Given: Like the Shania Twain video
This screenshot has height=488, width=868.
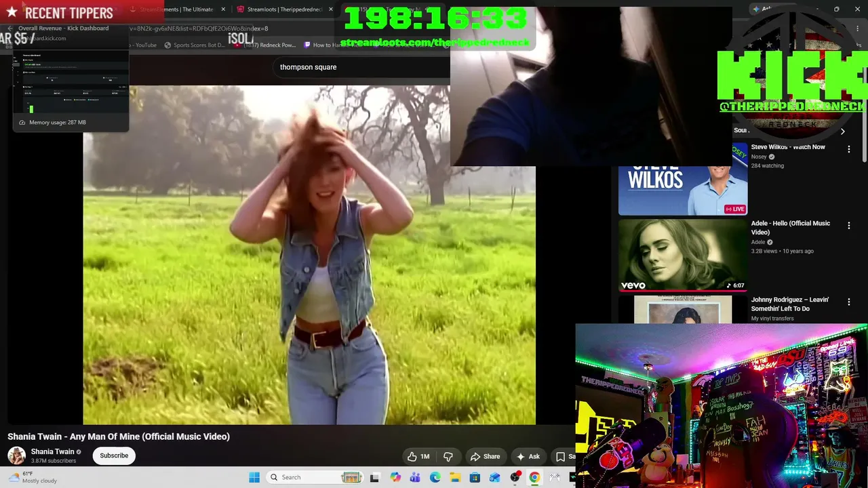Looking at the screenshot, I should pos(418,457).
